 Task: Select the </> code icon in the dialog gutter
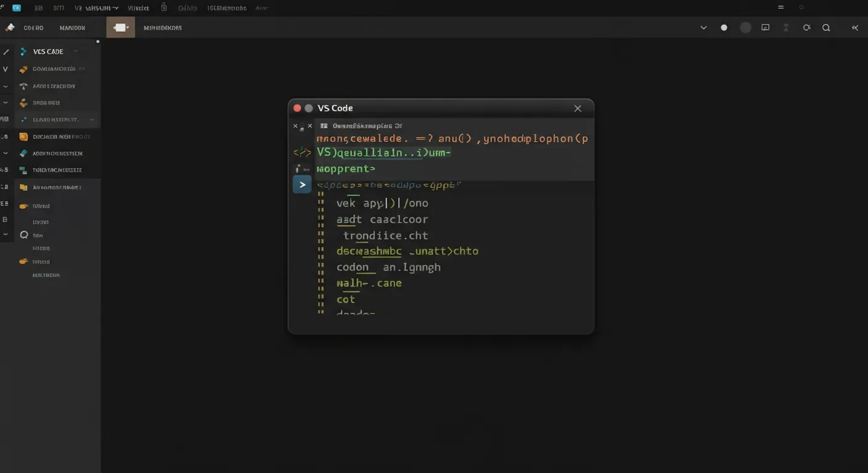301,152
